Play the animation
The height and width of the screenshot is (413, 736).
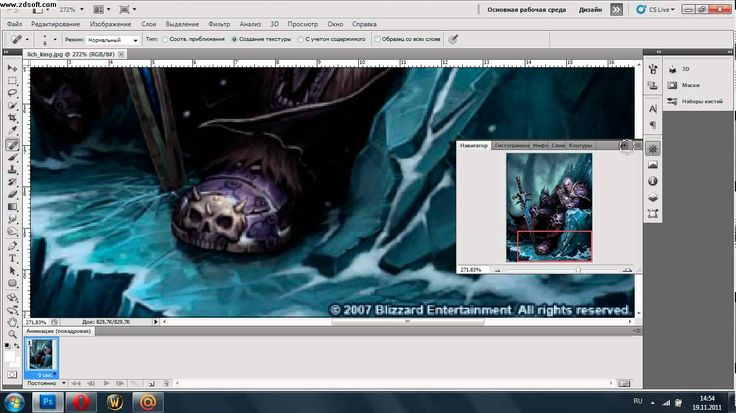click(x=106, y=383)
